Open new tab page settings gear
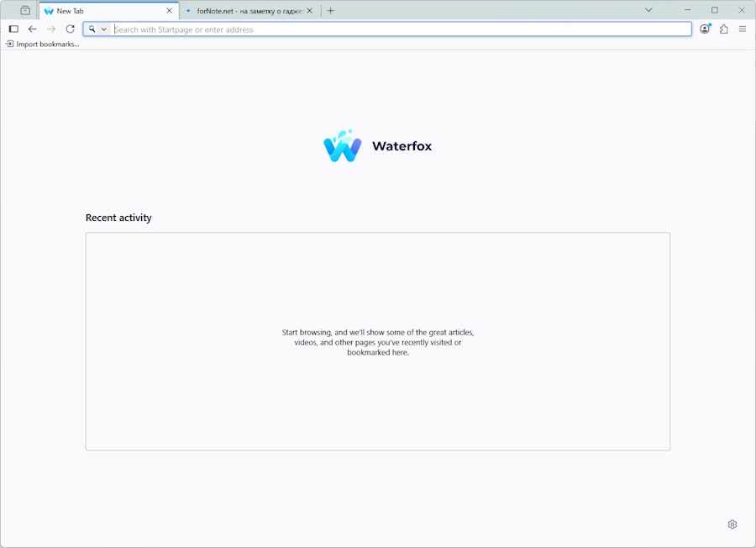The height and width of the screenshot is (548, 756). (x=732, y=524)
